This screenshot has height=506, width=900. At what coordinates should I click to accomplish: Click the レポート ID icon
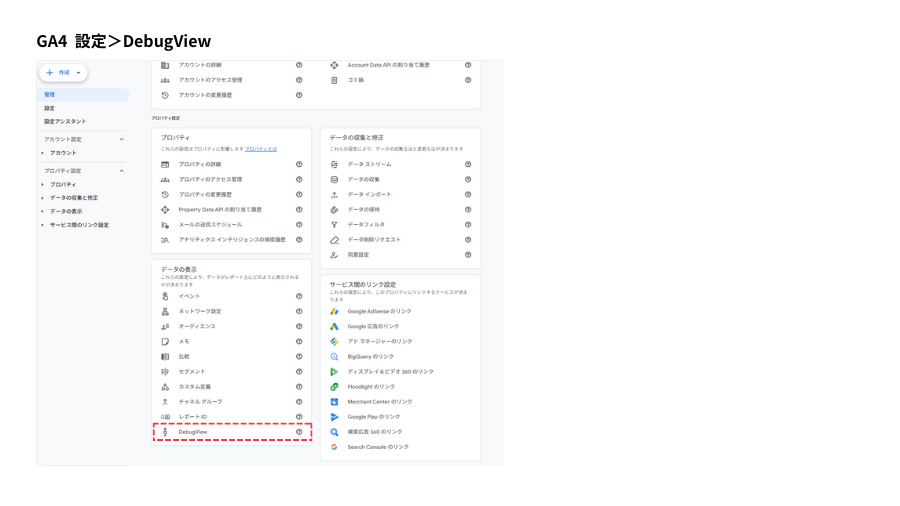165,417
